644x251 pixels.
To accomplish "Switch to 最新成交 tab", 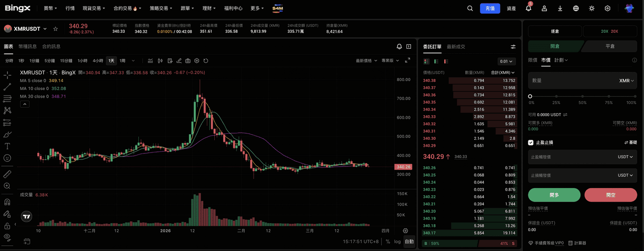I will pos(456,47).
